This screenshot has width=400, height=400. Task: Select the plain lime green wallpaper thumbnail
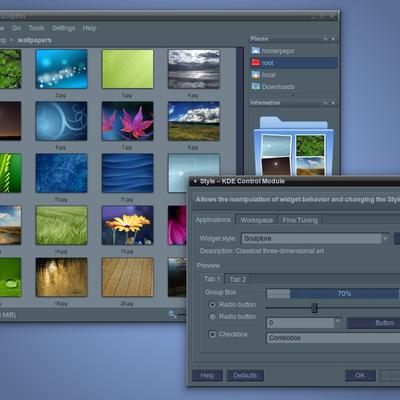tap(128, 69)
